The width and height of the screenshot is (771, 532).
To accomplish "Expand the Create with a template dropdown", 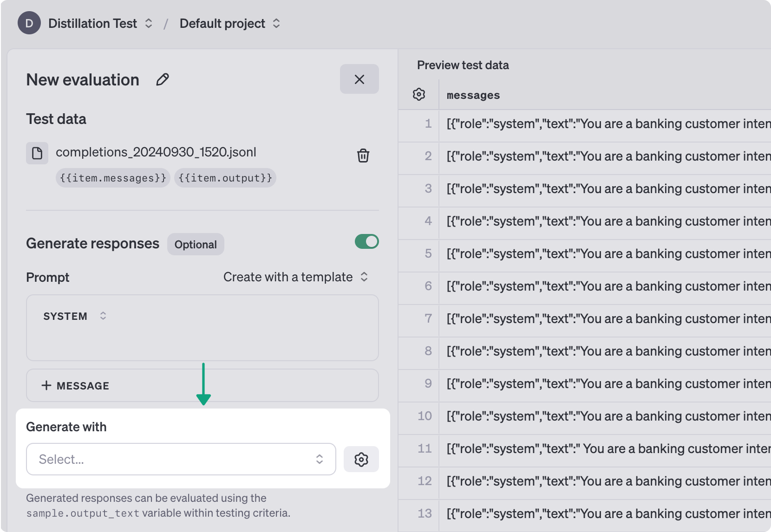I will pyautogui.click(x=295, y=277).
